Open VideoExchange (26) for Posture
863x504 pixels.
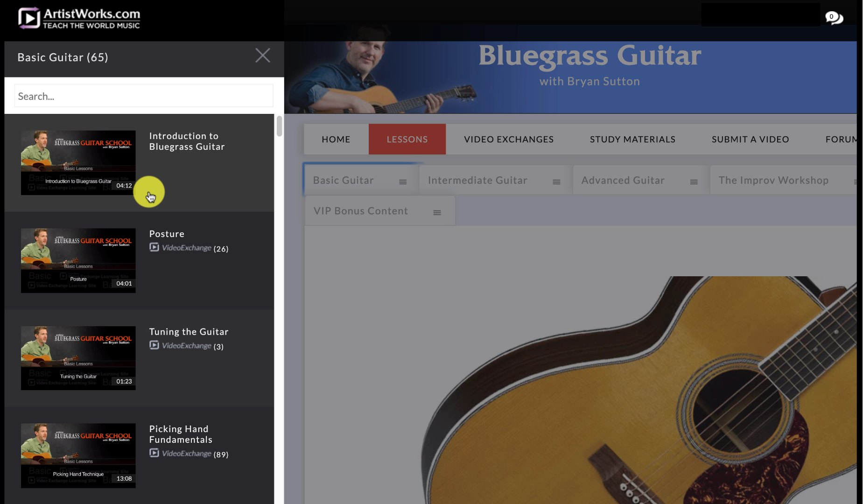189,248
